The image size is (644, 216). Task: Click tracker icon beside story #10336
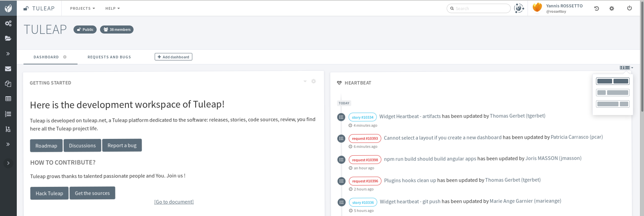click(x=341, y=202)
